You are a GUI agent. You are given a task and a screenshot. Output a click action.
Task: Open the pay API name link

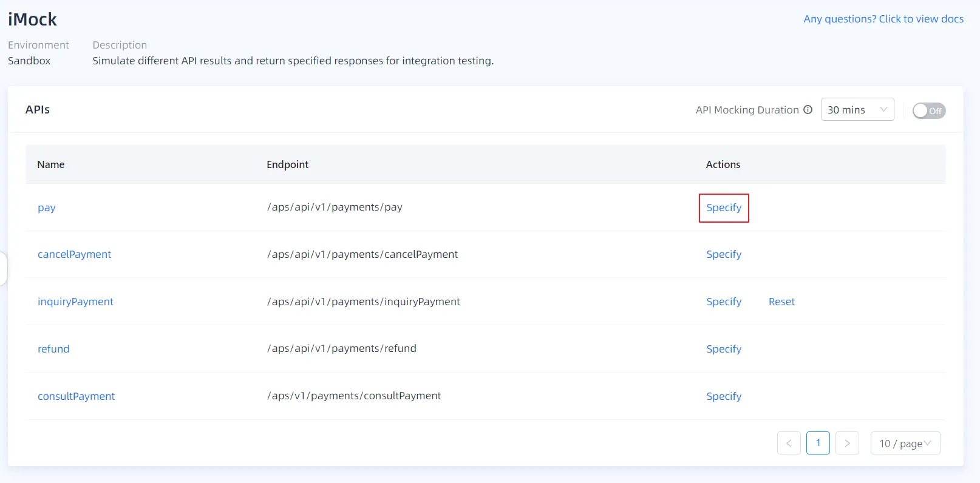pyautogui.click(x=47, y=208)
